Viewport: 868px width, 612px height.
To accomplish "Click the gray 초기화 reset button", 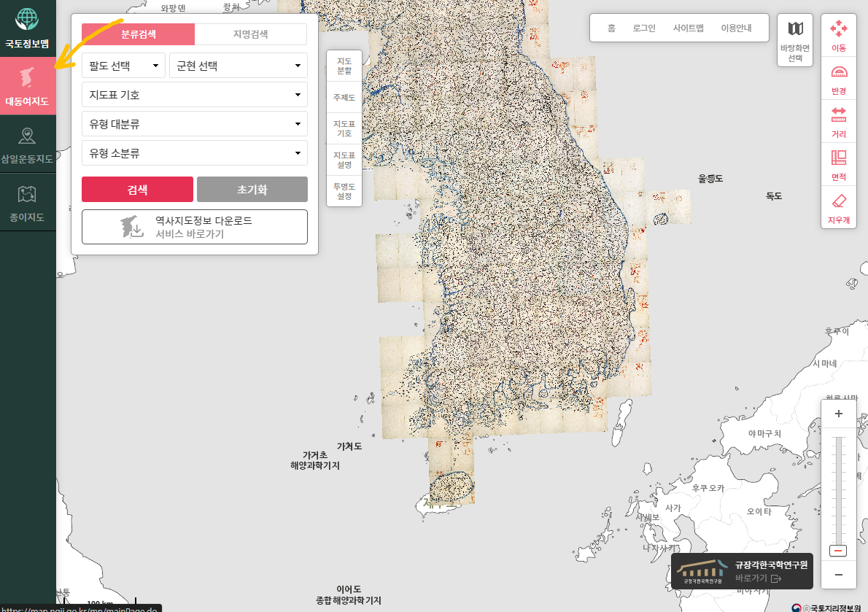I will coord(252,189).
